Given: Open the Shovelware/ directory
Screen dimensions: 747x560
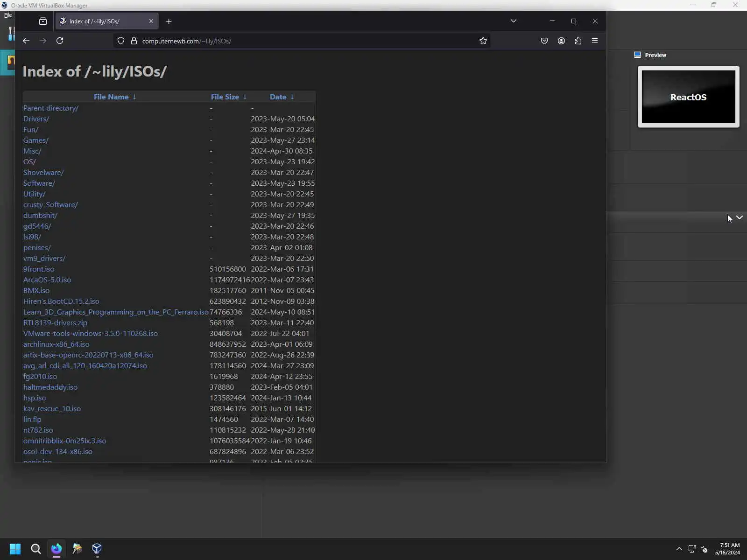Looking at the screenshot, I should [x=43, y=173].
